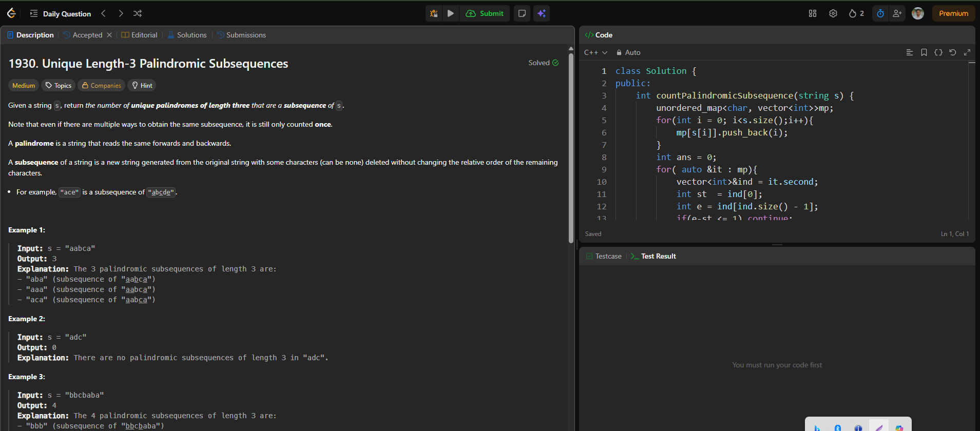Toggle fullscreen for code editor
Screen dimensions: 980x431
click(967, 52)
